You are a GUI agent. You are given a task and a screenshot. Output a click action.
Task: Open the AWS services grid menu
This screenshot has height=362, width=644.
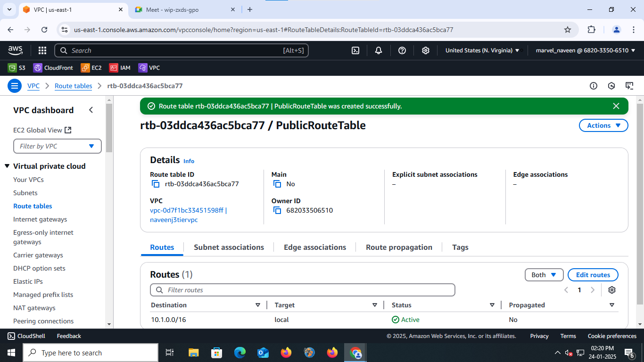42,50
